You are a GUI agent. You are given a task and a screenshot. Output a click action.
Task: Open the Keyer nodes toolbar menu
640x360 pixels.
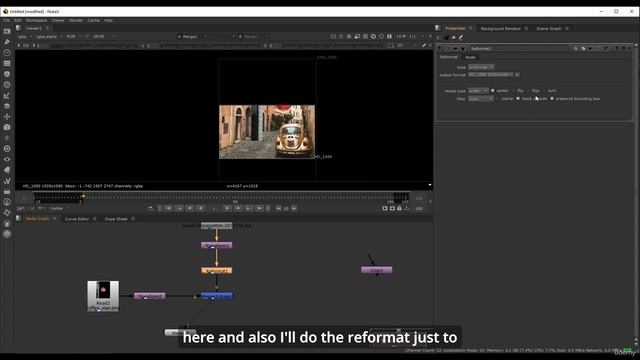coord(7,95)
